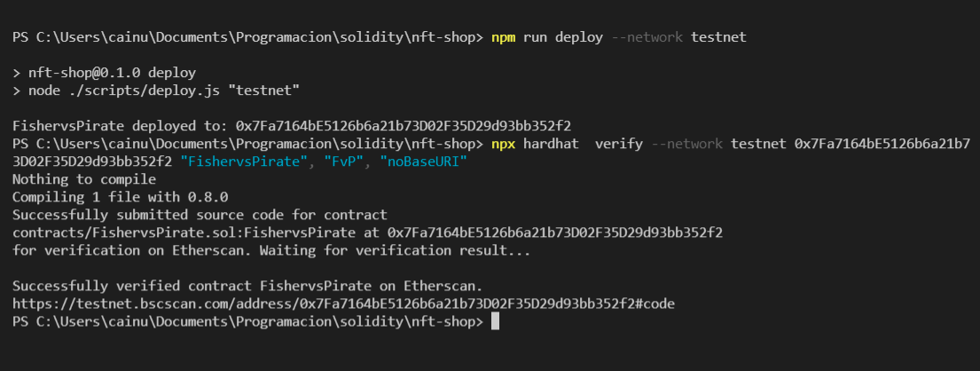Image resolution: width=980 pixels, height=371 pixels.
Task: Click the yellow npm command word
Action: (x=504, y=37)
